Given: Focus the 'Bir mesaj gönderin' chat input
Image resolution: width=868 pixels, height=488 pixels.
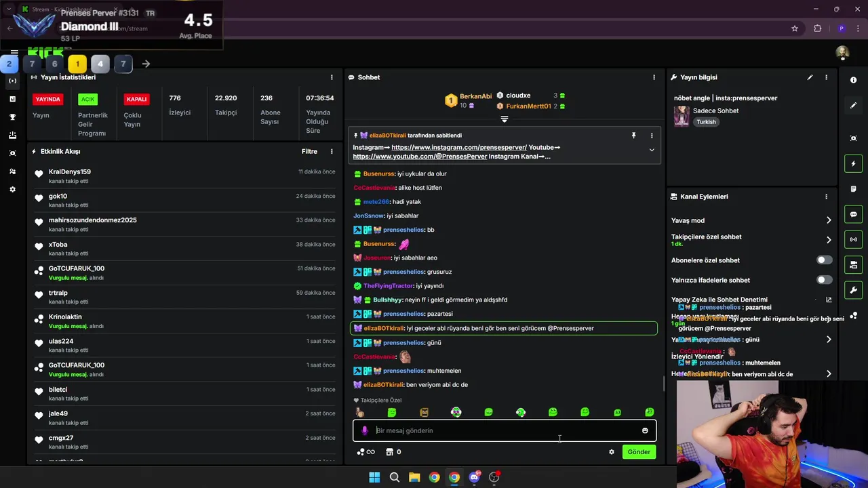Looking at the screenshot, I should click(504, 430).
